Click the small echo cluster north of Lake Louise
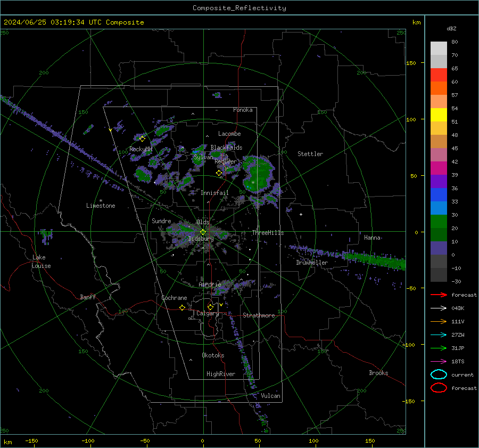The width and height of the screenshot is (479, 448). (x=46, y=235)
